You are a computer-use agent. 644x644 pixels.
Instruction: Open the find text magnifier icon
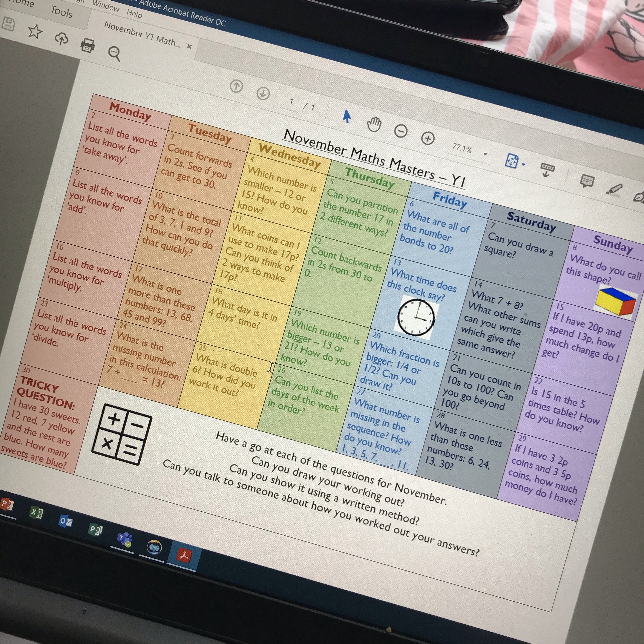(x=114, y=53)
